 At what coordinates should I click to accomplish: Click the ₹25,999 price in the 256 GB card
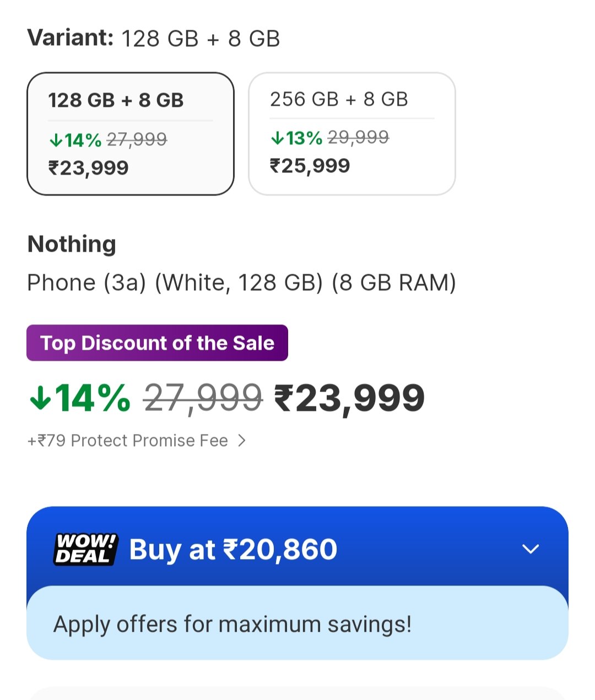(x=310, y=165)
